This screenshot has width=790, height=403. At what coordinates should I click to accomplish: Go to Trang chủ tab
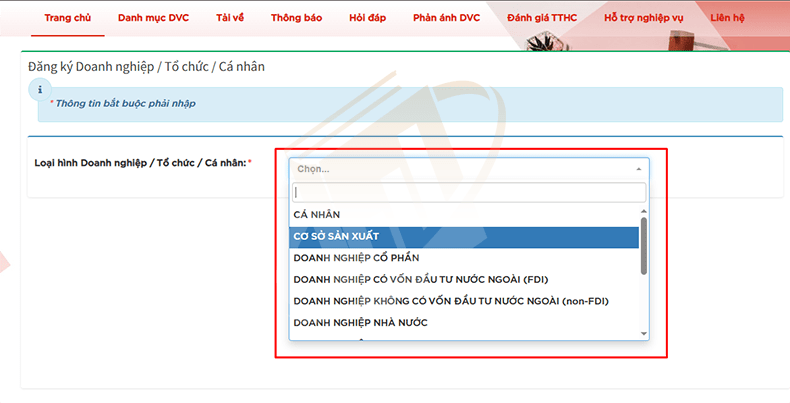click(x=68, y=18)
